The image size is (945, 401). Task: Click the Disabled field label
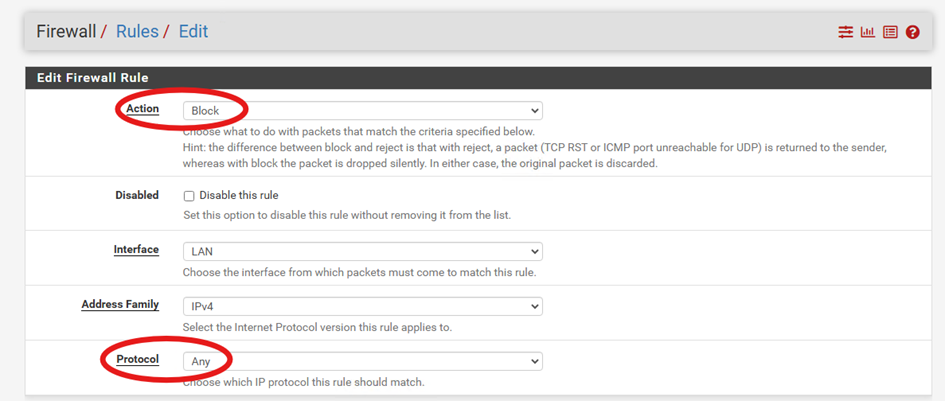tap(137, 195)
